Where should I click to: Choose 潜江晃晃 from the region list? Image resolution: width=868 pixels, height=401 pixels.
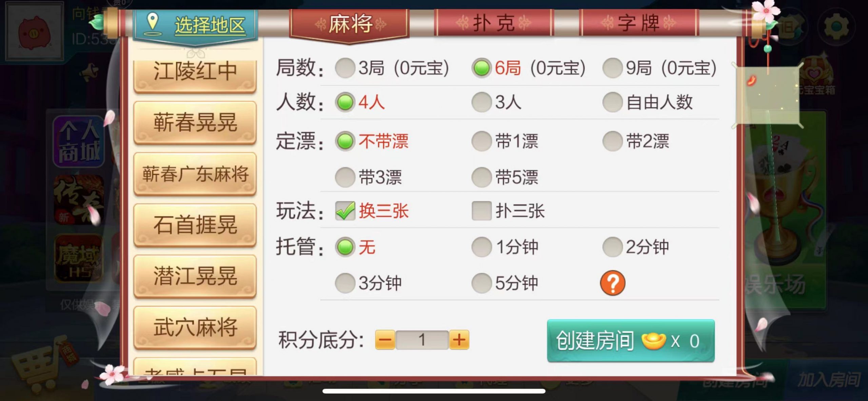point(195,276)
